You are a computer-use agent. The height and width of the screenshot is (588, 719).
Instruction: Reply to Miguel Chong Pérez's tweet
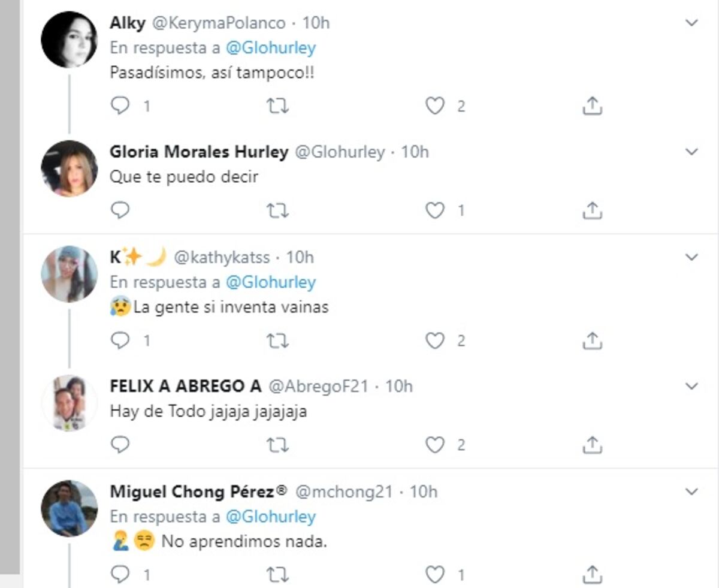[120, 575]
